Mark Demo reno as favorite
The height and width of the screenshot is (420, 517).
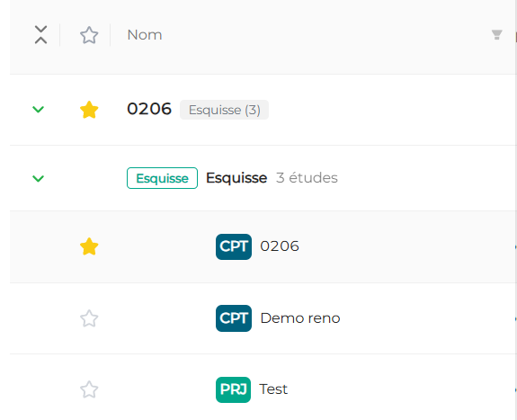click(x=89, y=318)
